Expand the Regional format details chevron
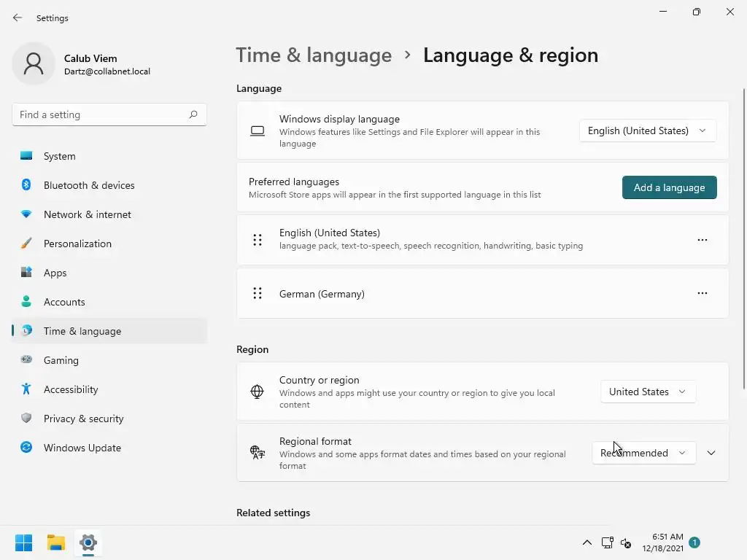Viewport: 747px width, 560px height. pos(711,453)
